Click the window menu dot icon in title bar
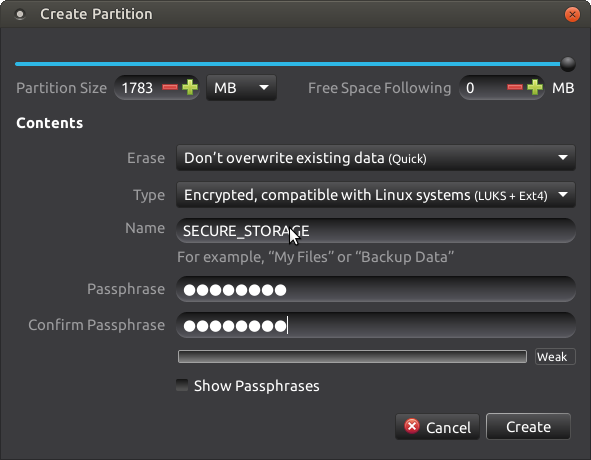The width and height of the screenshot is (591, 460). point(20,14)
